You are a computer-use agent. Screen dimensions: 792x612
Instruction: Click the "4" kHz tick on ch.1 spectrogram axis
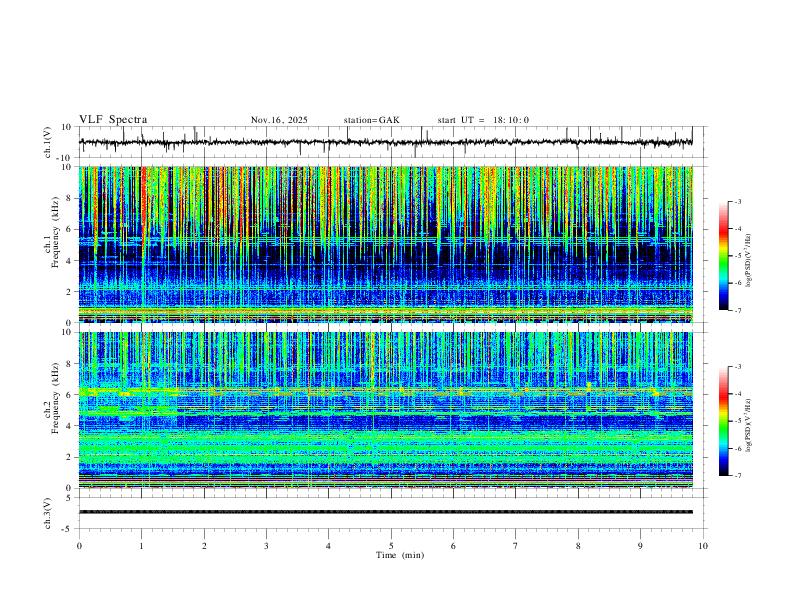click(69, 261)
